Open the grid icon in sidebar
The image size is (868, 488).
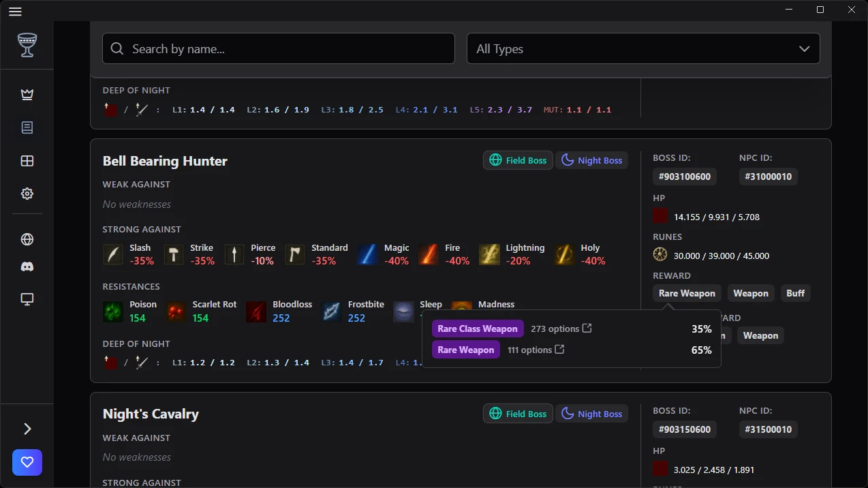point(27,161)
